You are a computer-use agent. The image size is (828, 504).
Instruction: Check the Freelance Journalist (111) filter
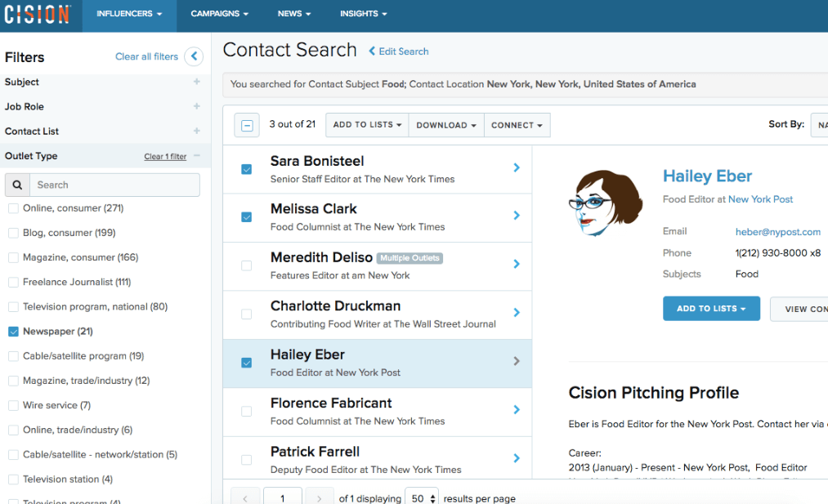[x=14, y=283]
